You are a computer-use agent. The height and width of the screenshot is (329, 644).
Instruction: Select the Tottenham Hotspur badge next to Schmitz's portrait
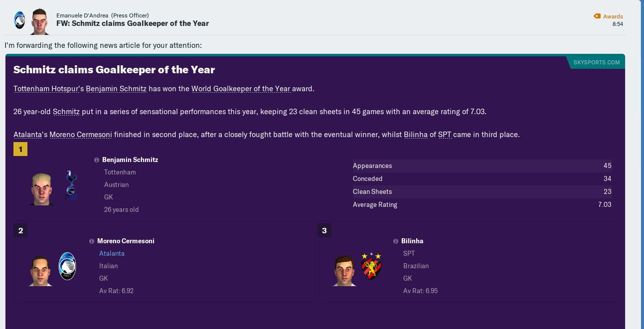[x=70, y=185]
